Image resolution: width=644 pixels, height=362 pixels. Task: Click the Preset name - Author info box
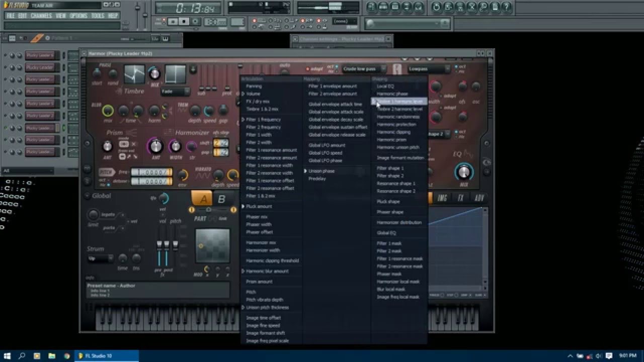pos(158,290)
